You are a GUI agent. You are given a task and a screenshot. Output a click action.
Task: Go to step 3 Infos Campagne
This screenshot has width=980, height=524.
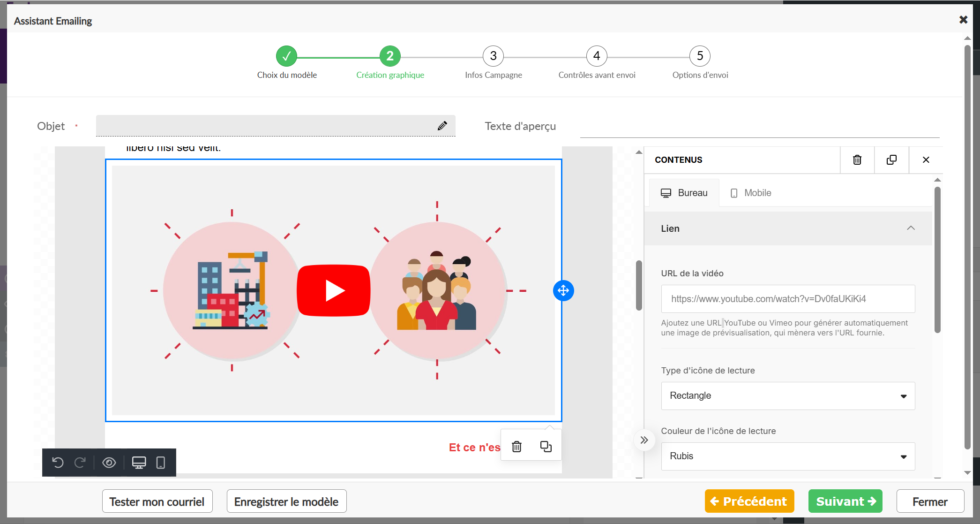(x=493, y=56)
